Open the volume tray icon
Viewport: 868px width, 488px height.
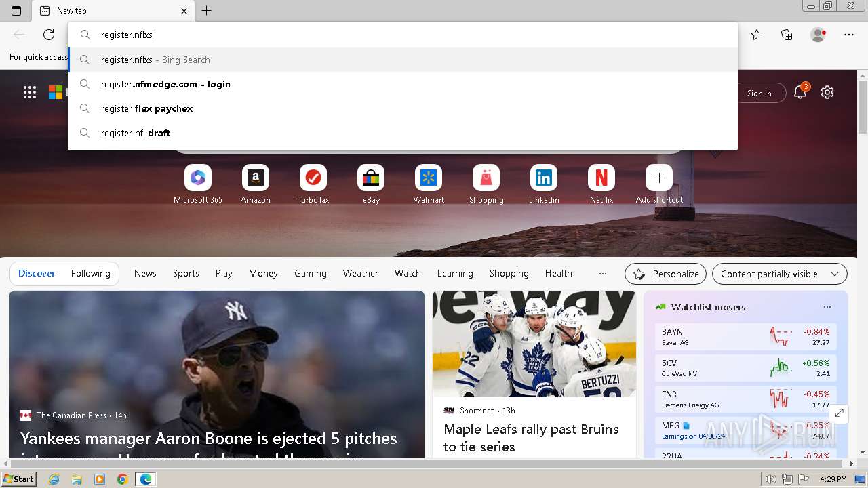771,479
